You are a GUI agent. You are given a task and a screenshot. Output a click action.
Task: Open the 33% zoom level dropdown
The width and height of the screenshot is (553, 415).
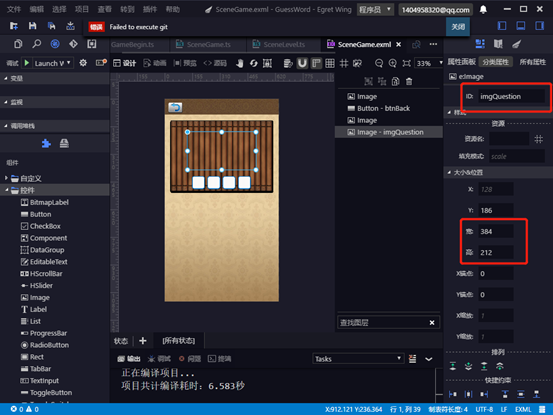[428, 63]
